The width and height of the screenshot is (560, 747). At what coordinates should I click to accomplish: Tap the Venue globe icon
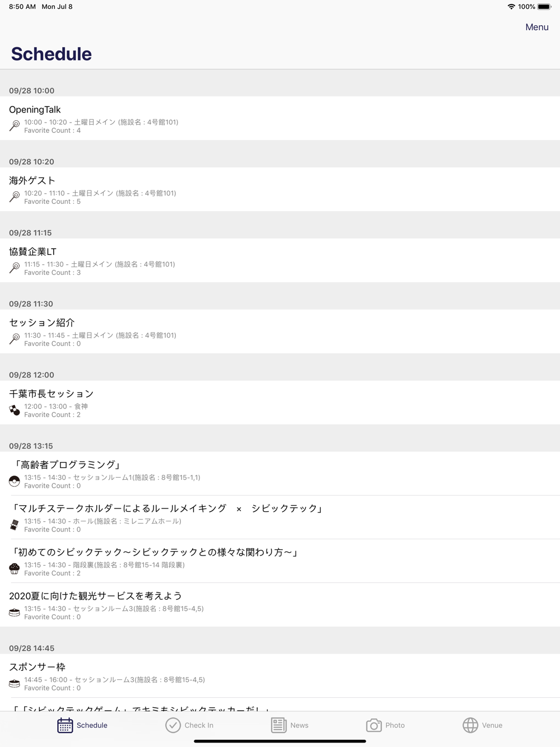click(470, 725)
